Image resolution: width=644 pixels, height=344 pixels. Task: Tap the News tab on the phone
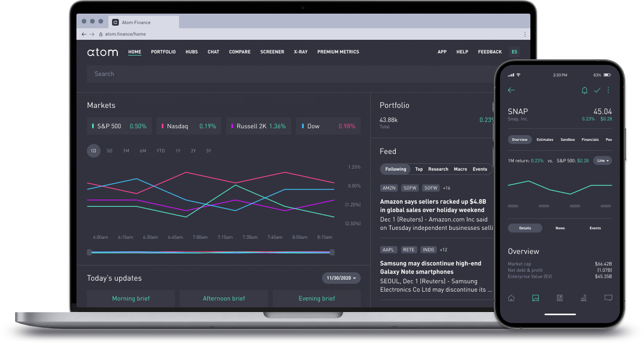pyautogui.click(x=560, y=228)
